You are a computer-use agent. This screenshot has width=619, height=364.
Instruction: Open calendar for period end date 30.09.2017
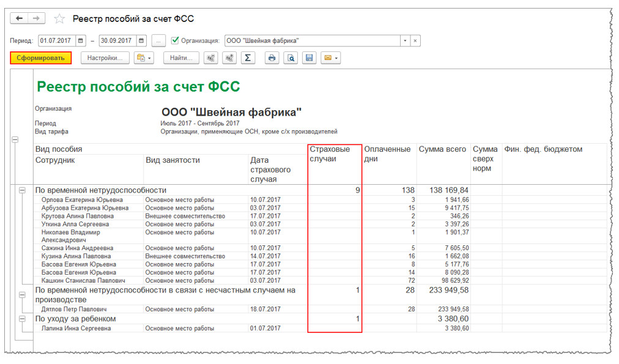pyautogui.click(x=141, y=40)
